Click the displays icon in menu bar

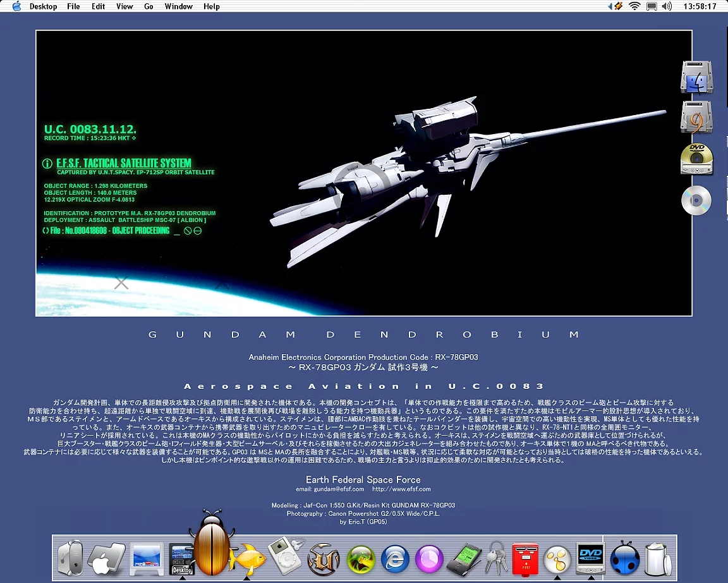[652, 6]
